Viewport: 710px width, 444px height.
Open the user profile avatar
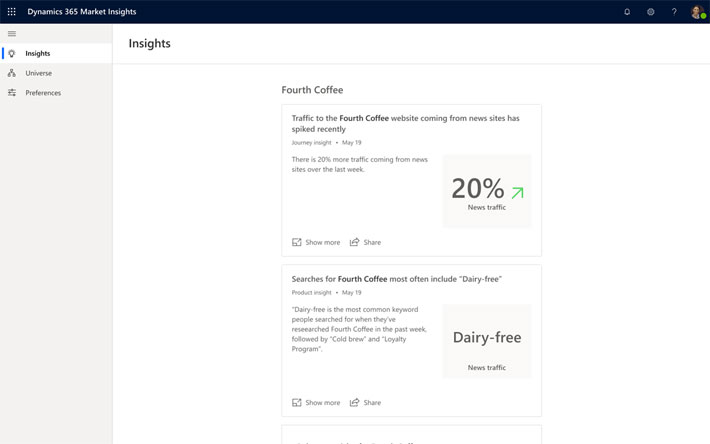(x=697, y=12)
